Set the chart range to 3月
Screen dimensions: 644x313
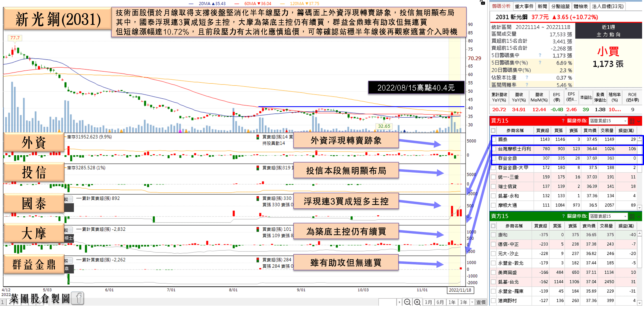(x=428, y=302)
